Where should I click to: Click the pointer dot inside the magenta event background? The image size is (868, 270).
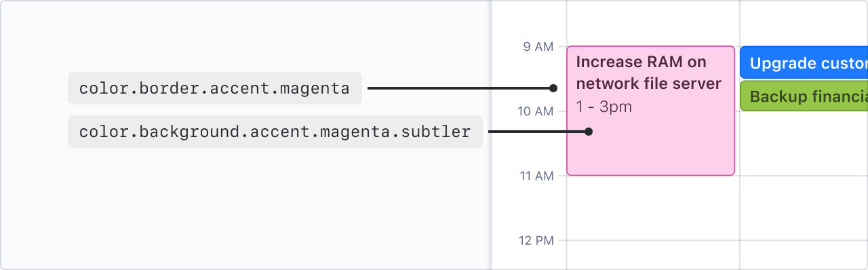[x=589, y=132]
